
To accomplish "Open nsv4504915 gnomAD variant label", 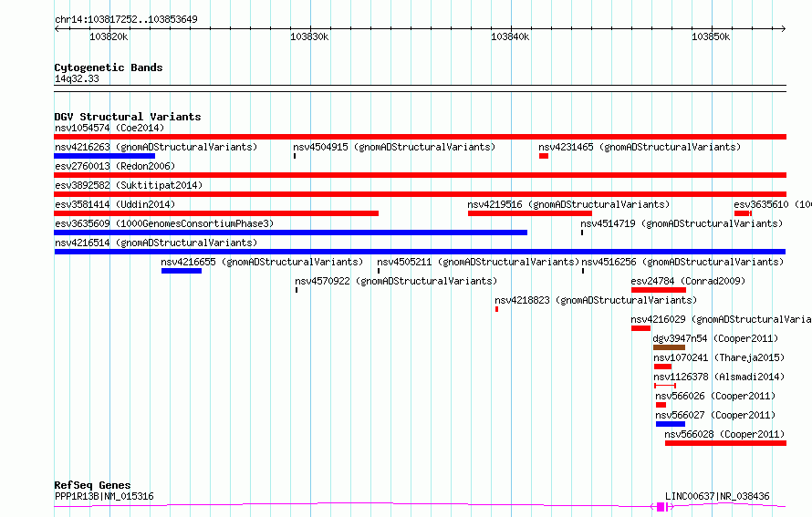I will tap(394, 147).
